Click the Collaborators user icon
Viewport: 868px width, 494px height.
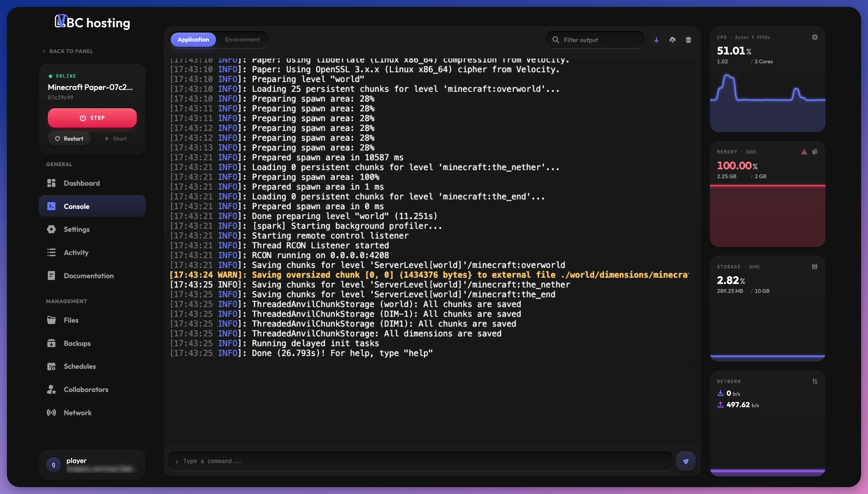51,389
